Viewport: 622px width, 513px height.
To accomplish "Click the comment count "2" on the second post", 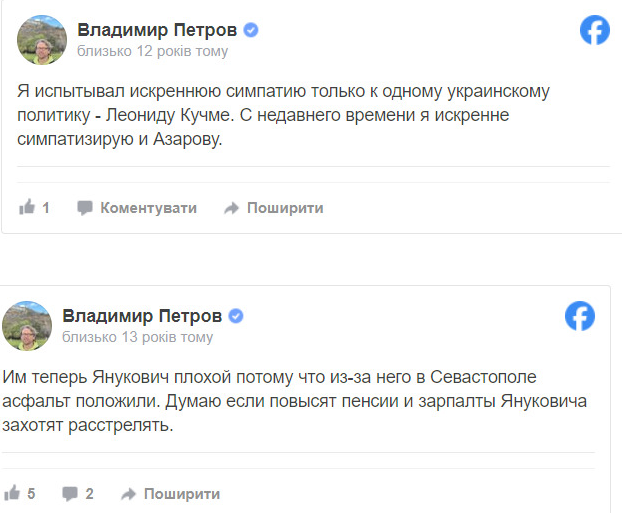I will [89, 494].
